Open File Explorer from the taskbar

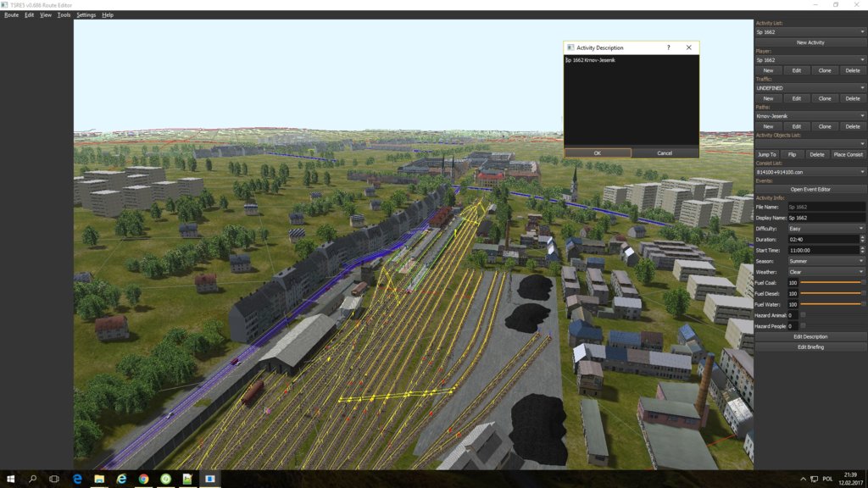(x=100, y=480)
